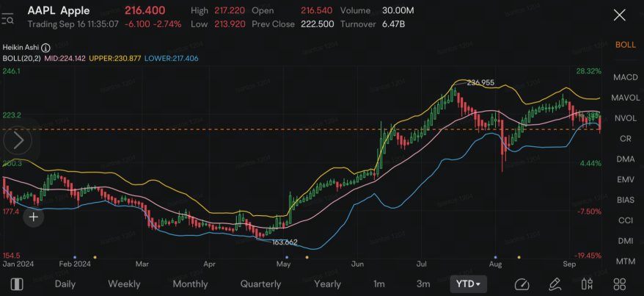
Task: Click the 236.955 high price annotation
Action: pyautogui.click(x=480, y=83)
